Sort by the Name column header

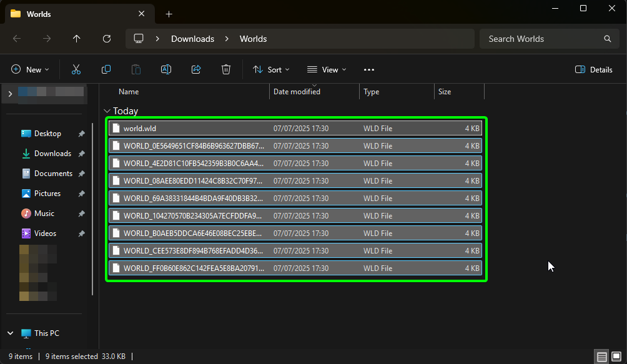click(x=129, y=92)
